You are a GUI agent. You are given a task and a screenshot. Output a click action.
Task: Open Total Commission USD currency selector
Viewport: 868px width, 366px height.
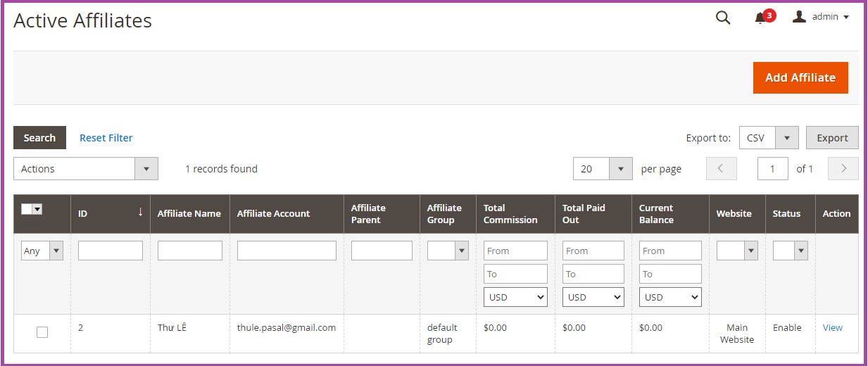pos(515,297)
